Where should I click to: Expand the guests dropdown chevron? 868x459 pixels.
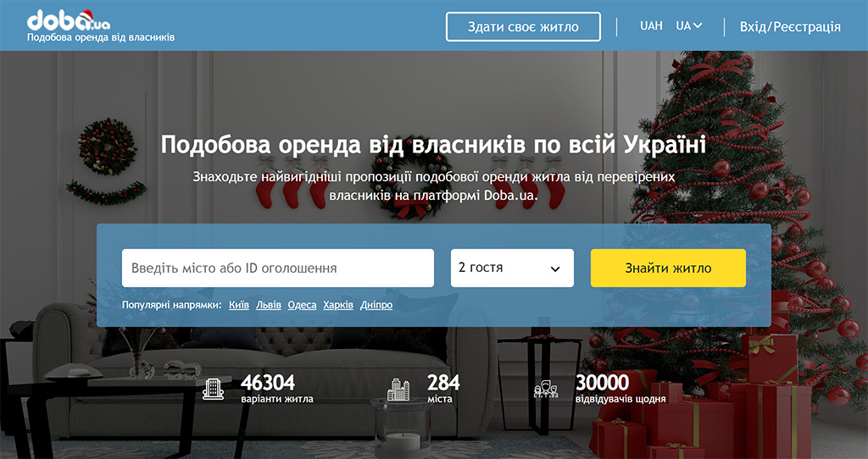(x=554, y=268)
